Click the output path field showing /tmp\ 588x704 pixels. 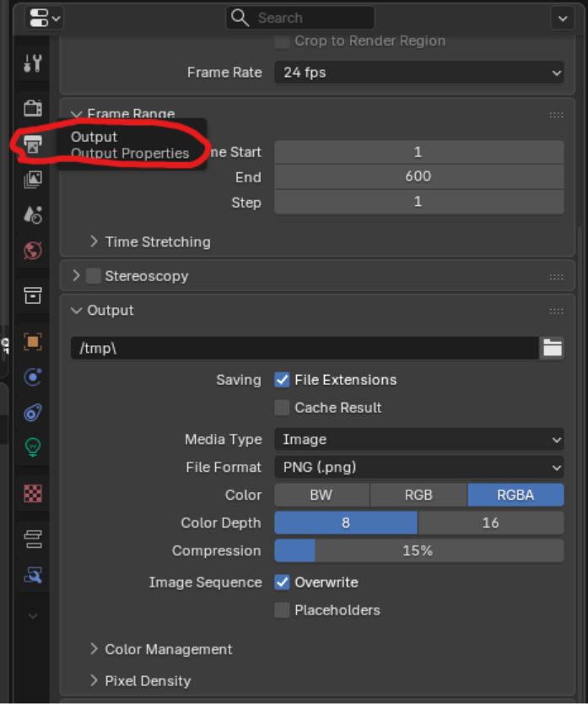click(295, 348)
